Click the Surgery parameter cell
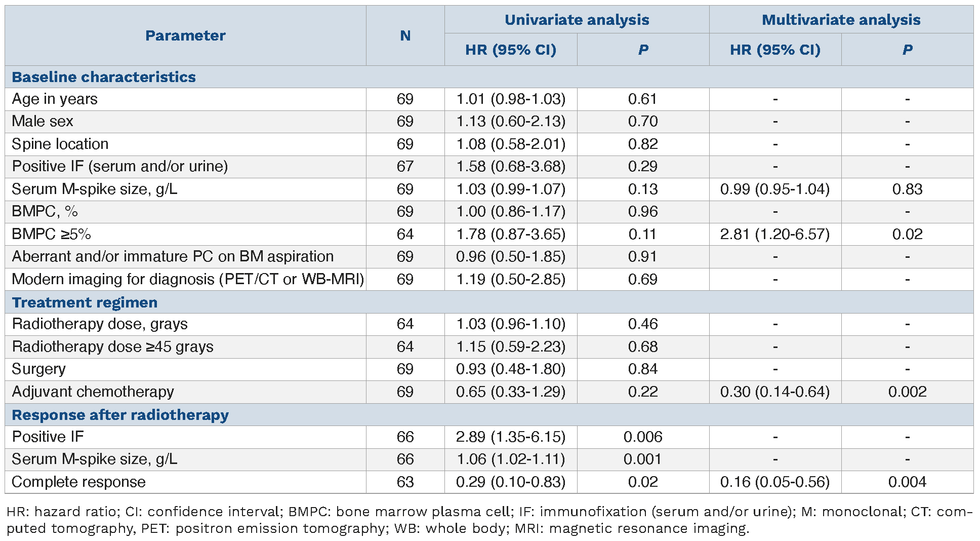The height and width of the screenshot is (541, 980). 38,369
